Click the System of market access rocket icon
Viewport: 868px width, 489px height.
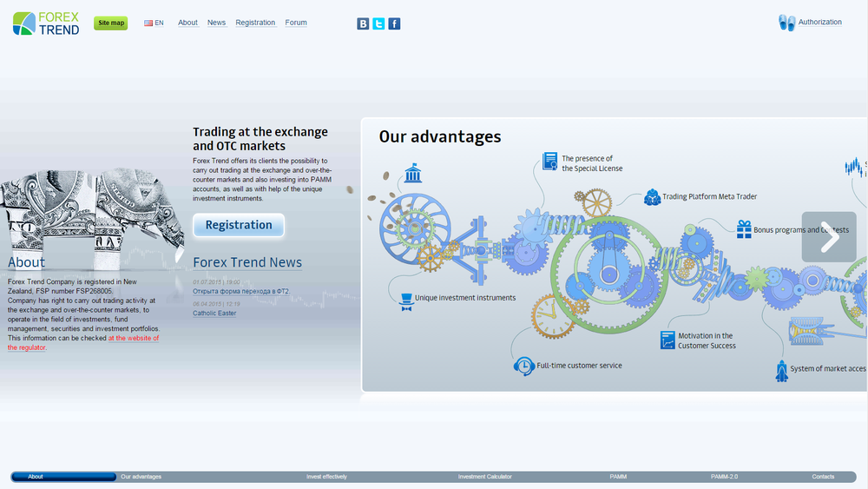click(x=782, y=371)
